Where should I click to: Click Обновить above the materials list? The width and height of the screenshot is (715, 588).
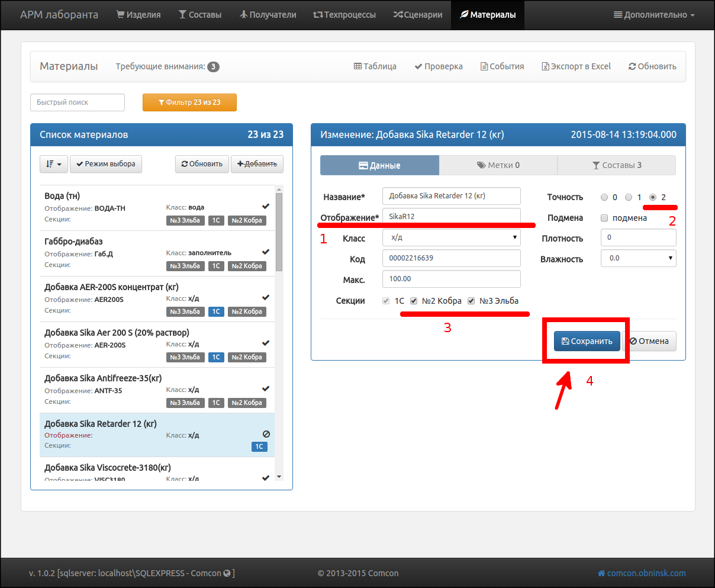point(202,164)
